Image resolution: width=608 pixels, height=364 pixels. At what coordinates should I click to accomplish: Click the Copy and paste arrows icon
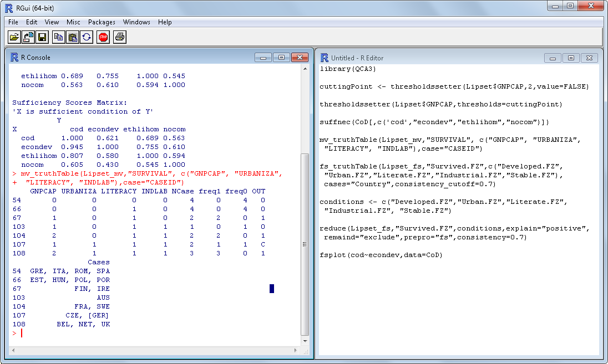click(87, 37)
